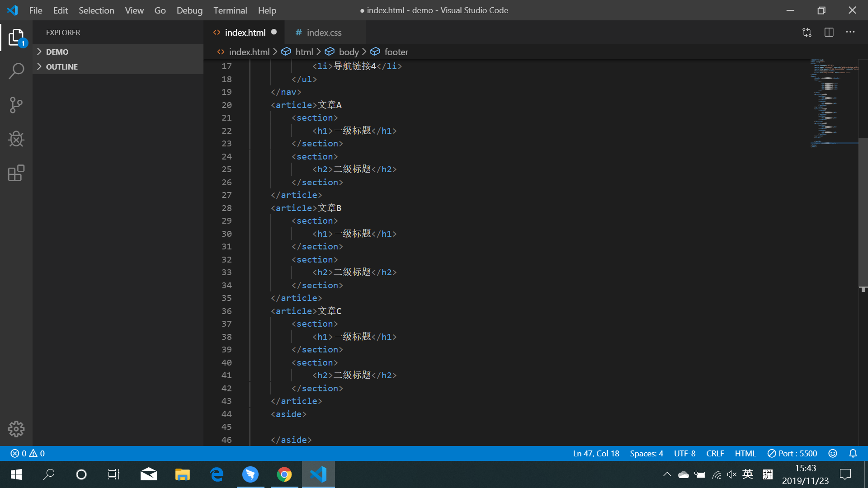Place cursor on the opening aside tag line
Viewport: 868px width, 488px height.
coord(288,414)
